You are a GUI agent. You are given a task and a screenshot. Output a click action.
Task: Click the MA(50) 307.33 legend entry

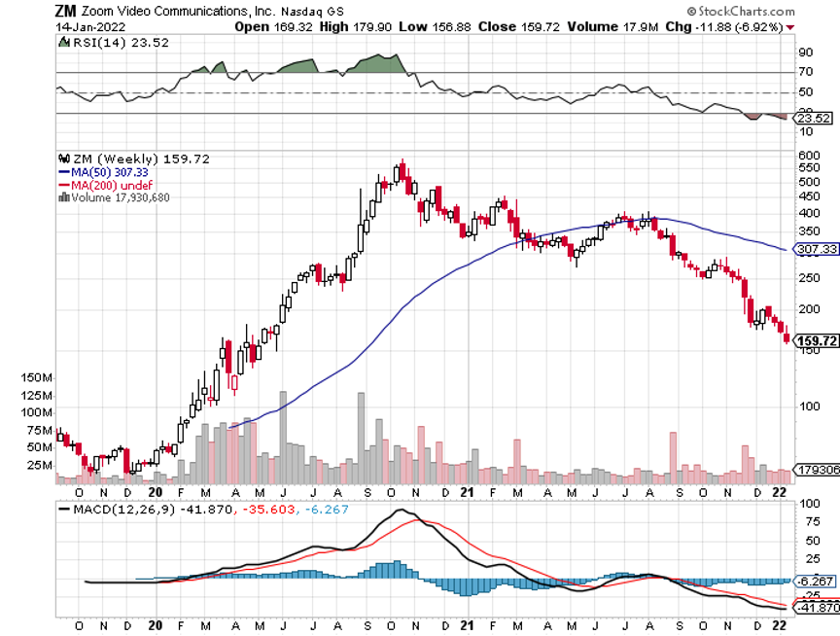(x=103, y=172)
